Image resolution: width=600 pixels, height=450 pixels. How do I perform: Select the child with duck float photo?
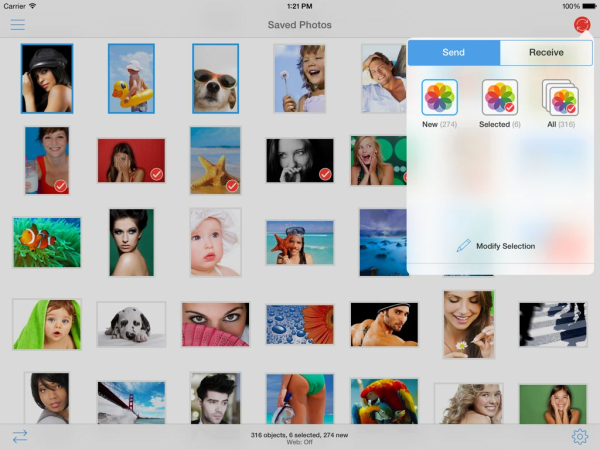point(131,78)
